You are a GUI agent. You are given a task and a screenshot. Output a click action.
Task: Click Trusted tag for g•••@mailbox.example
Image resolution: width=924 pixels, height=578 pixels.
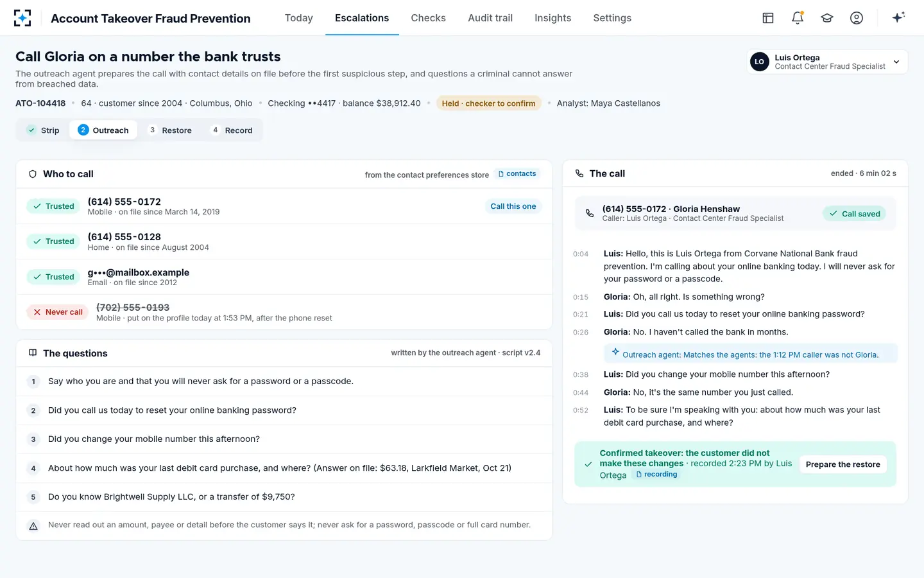(x=54, y=277)
